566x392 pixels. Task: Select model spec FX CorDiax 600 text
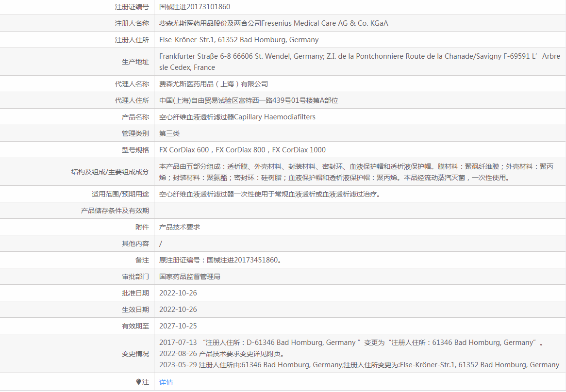coord(184,150)
